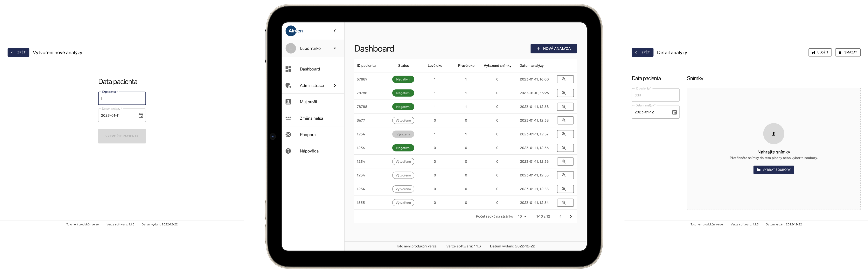Image resolution: width=868 pixels, height=273 pixels.
Task: Click calendar icon beside date 2023-01-12
Action: pyautogui.click(x=674, y=112)
